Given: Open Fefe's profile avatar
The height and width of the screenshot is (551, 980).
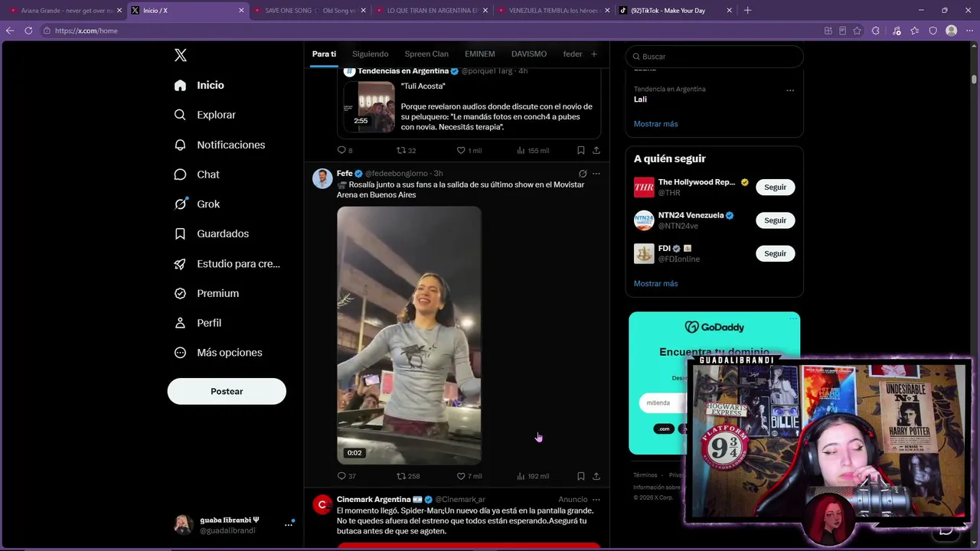Looking at the screenshot, I should 322,178.
